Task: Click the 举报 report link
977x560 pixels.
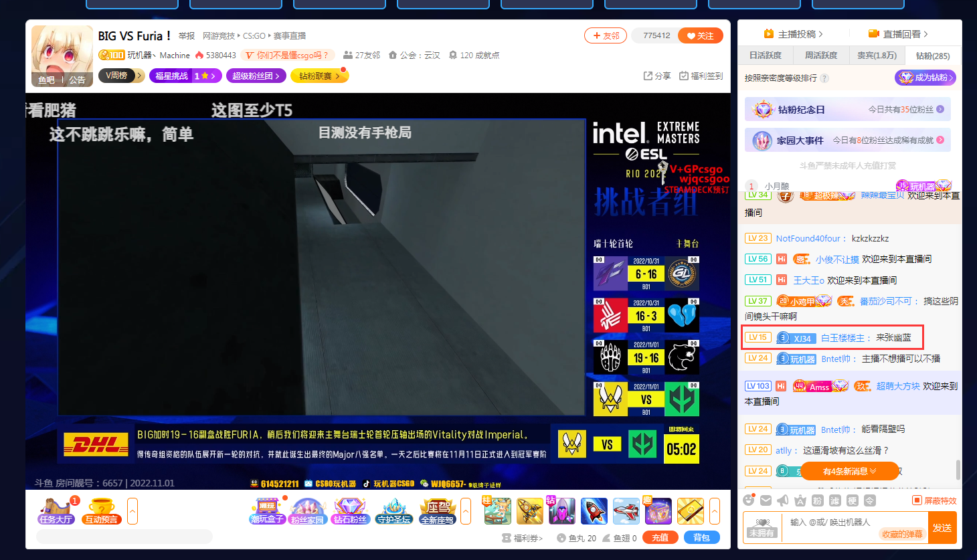Action: pos(187,35)
